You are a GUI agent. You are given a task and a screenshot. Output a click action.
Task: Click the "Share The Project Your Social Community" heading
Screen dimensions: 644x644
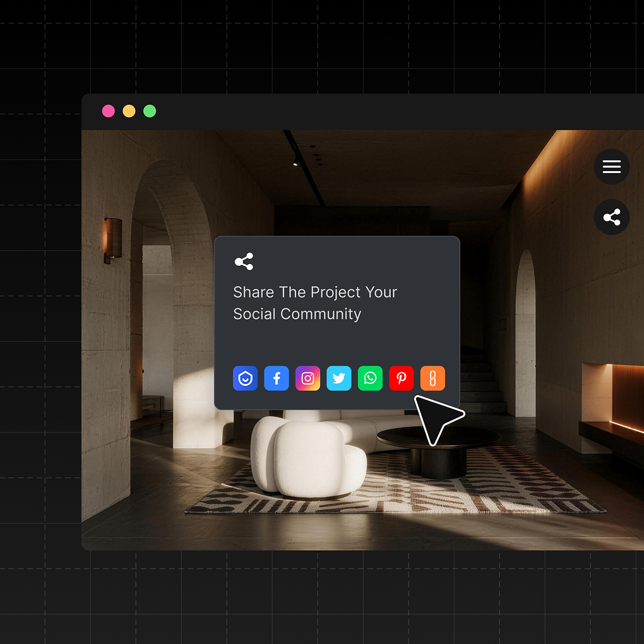315,303
